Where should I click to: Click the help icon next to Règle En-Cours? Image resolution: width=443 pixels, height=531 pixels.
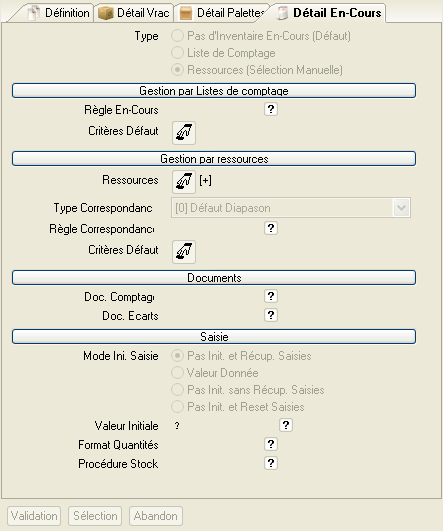click(x=271, y=109)
